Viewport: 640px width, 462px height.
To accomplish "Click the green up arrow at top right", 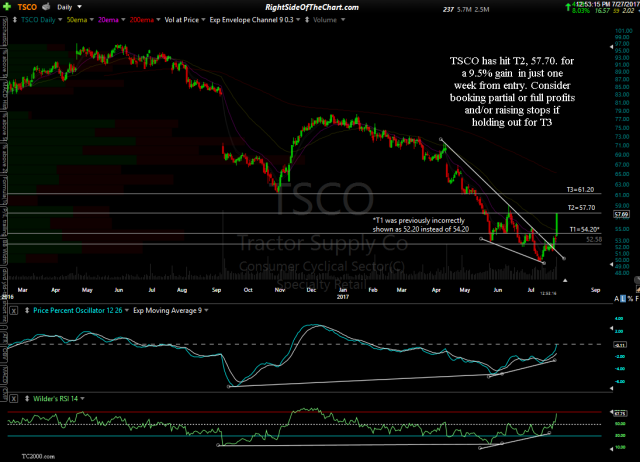I will point(568,7).
